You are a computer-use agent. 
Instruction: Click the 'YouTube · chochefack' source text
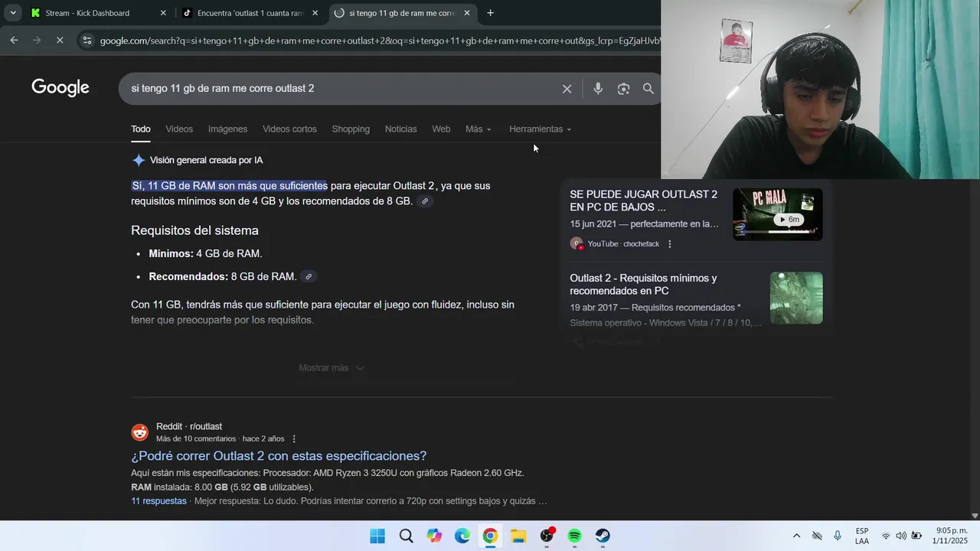pyautogui.click(x=623, y=244)
